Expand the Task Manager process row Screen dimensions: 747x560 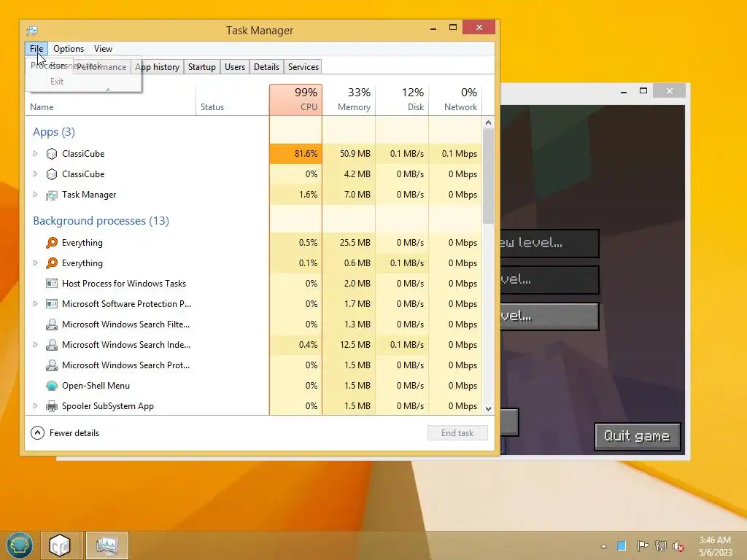(x=35, y=195)
